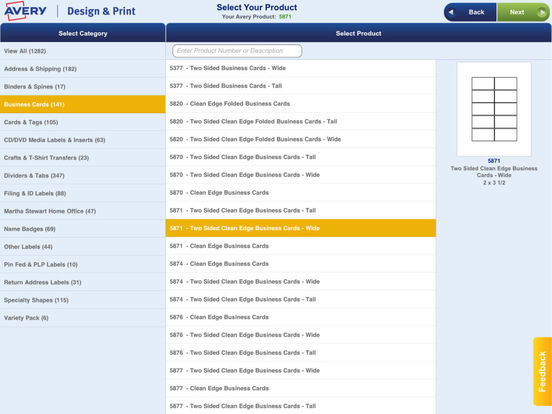
Task: Select 5874 Two Sided Clean Edge - Tall
Action: [x=301, y=299]
